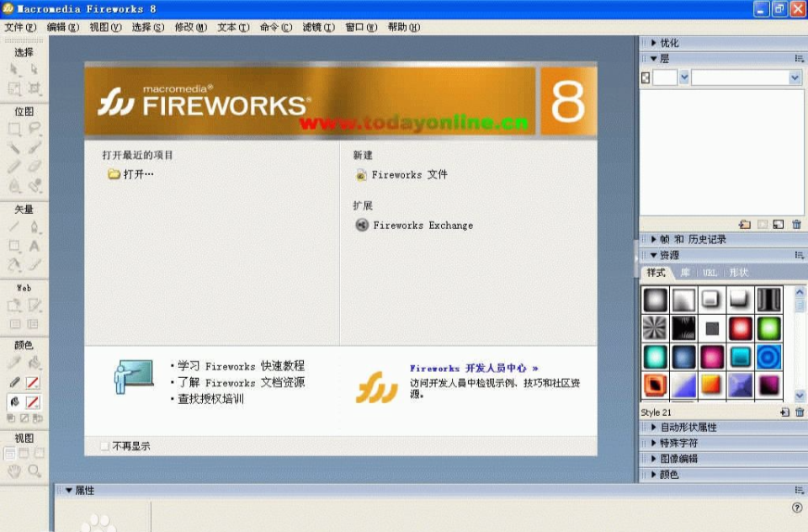808x532 pixels.
Task: Select the Text tool
Action: click(x=35, y=246)
